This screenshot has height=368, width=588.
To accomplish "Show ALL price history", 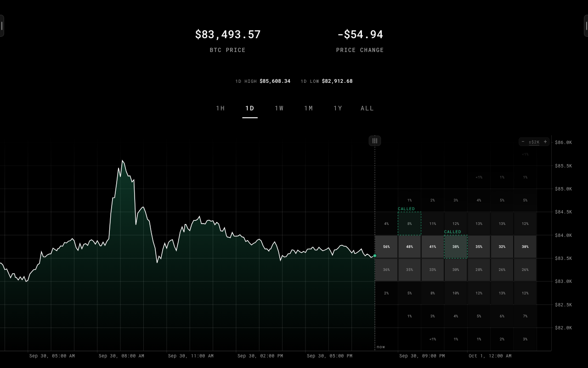I will [x=367, y=108].
